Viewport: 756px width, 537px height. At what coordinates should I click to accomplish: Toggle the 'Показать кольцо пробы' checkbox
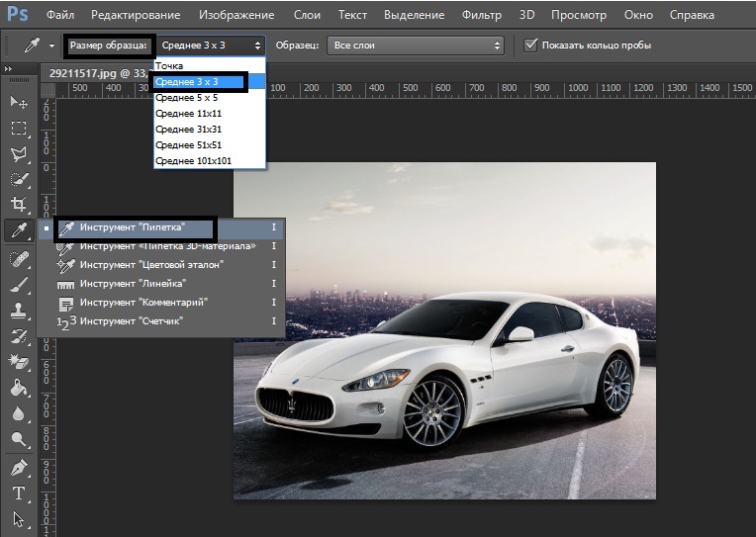[x=531, y=45]
